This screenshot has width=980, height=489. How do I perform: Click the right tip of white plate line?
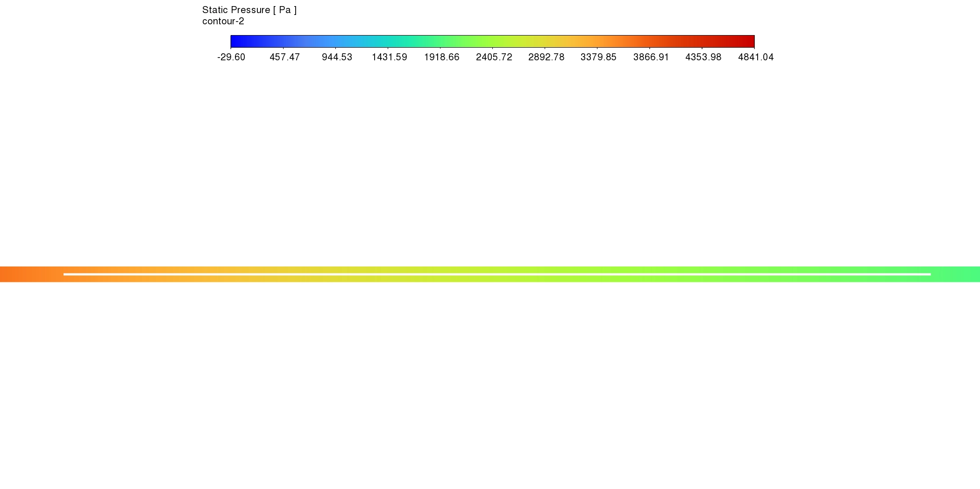click(930, 274)
